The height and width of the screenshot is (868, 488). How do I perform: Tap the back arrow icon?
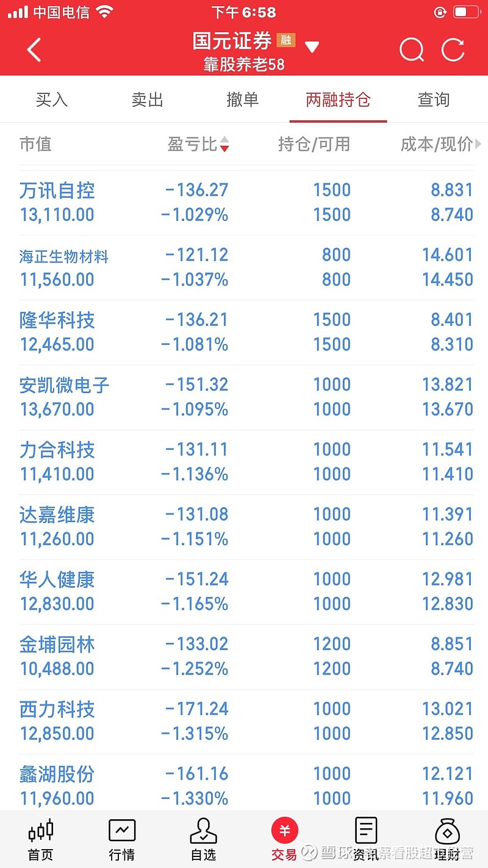[x=34, y=49]
